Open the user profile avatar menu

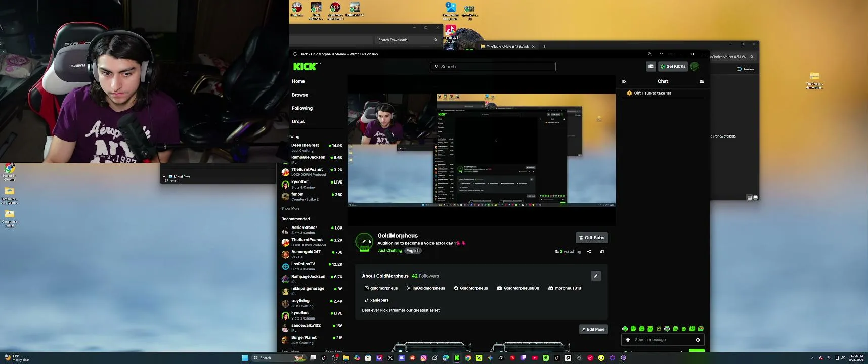point(695,66)
